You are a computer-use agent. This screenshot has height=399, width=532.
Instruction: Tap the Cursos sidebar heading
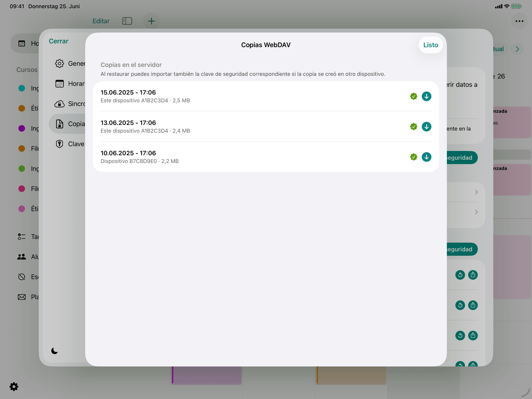point(27,70)
